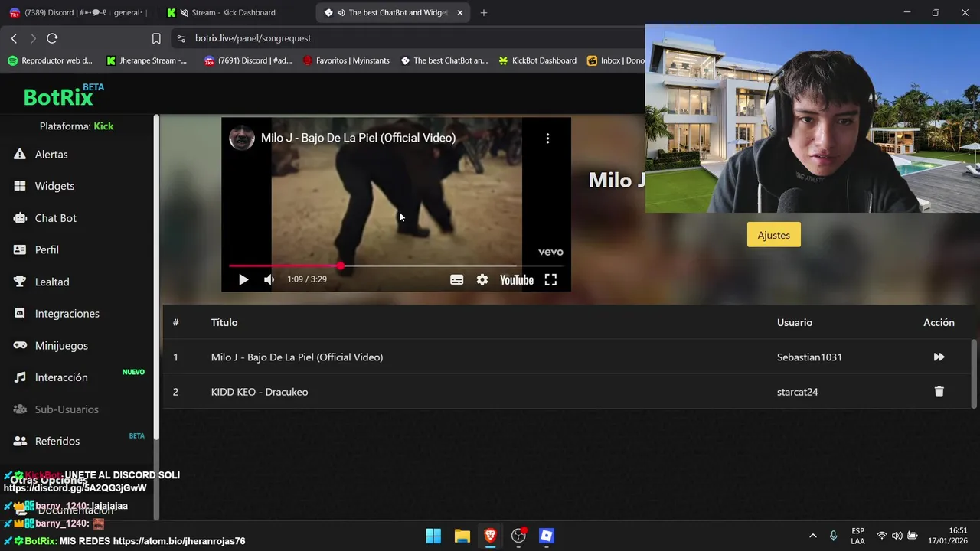Open Interacción in the sidebar
Image resolution: width=980 pixels, height=551 pixels.
(61, 377)
